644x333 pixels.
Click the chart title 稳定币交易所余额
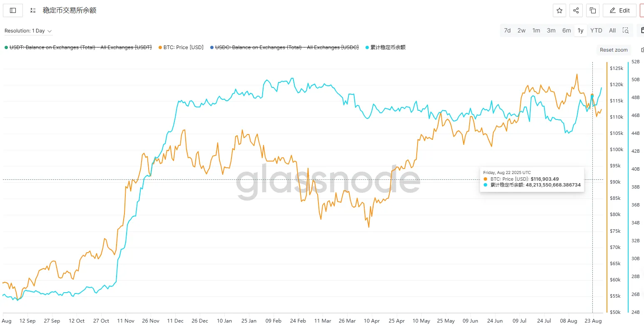click(70, 10)
